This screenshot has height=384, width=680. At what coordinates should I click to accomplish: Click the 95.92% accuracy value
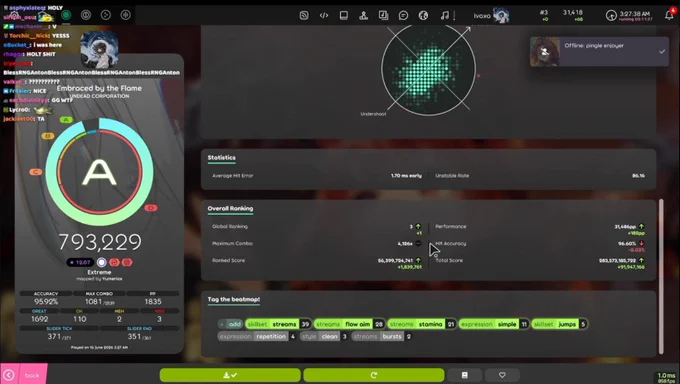pos(46,302)
